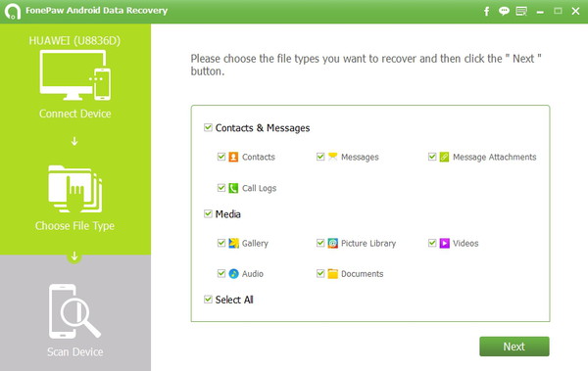Click the Scan Device magnifier icon
This screenshot has width=588, height=371.
tap(74, 311)
